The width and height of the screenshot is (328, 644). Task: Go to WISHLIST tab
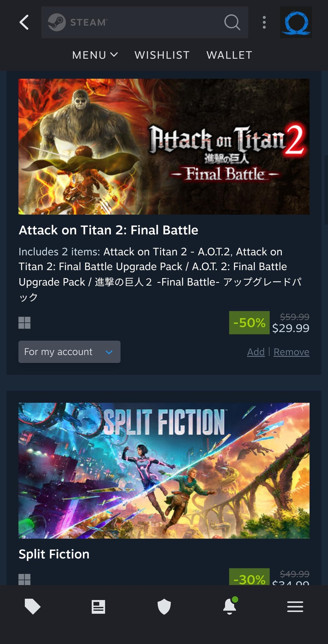click(x=162, y=55)
